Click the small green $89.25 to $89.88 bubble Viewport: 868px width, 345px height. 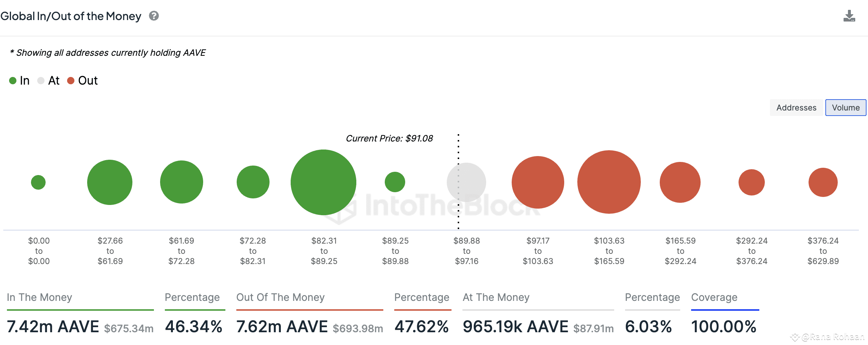coord(395,182)
